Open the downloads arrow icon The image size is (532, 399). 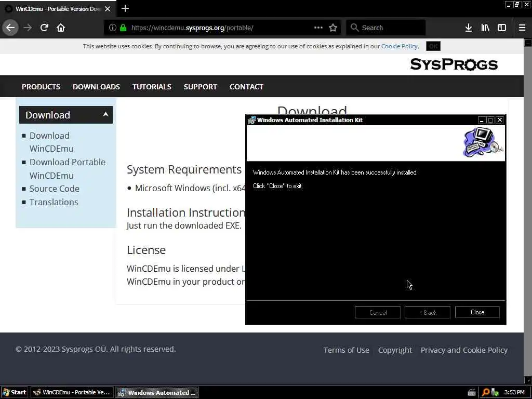point(469,28)
